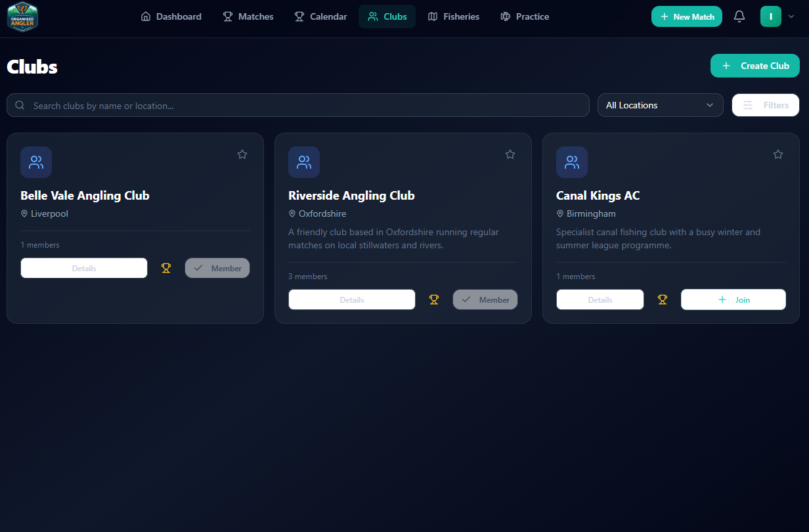Open the notifications bell
The height and width of the screenshot is (532, 809).
tap(739, 16)
